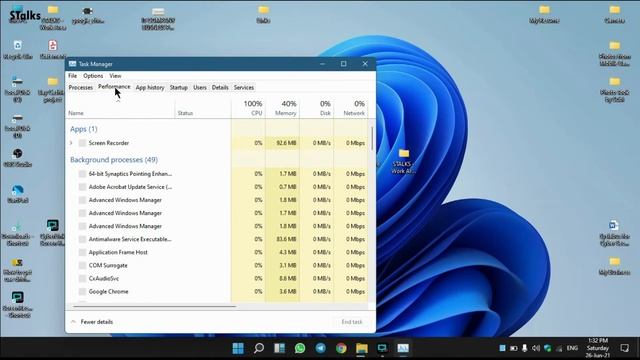Screen dimensions: 640x360
Task: Click the Background processes (49) heading
Action: tap(114, 160)
